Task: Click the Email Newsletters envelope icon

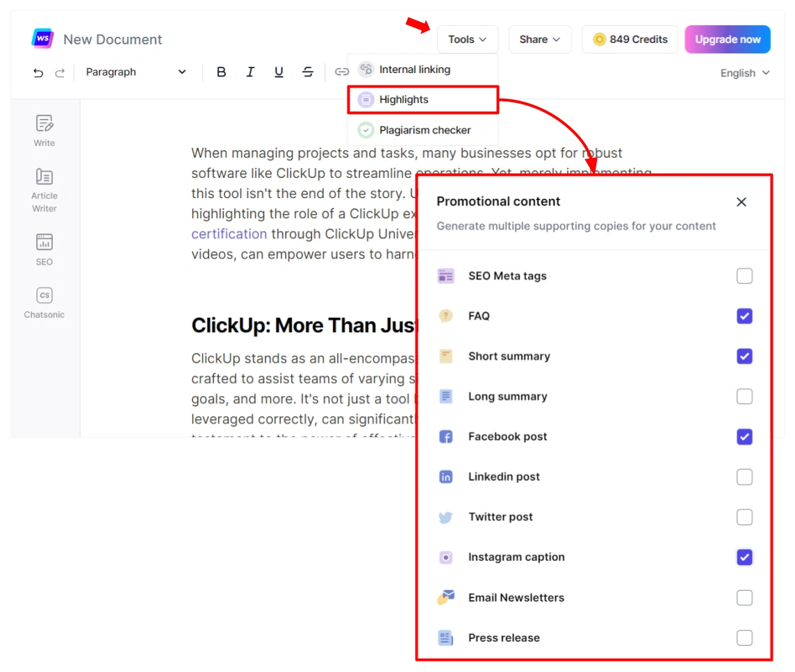Action: 445,598
